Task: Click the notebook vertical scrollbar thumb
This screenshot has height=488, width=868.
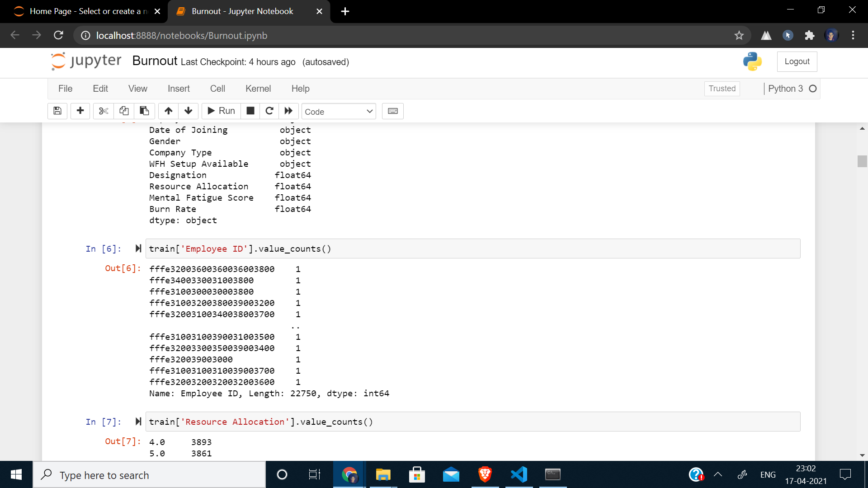Action: tap(862, 161)
